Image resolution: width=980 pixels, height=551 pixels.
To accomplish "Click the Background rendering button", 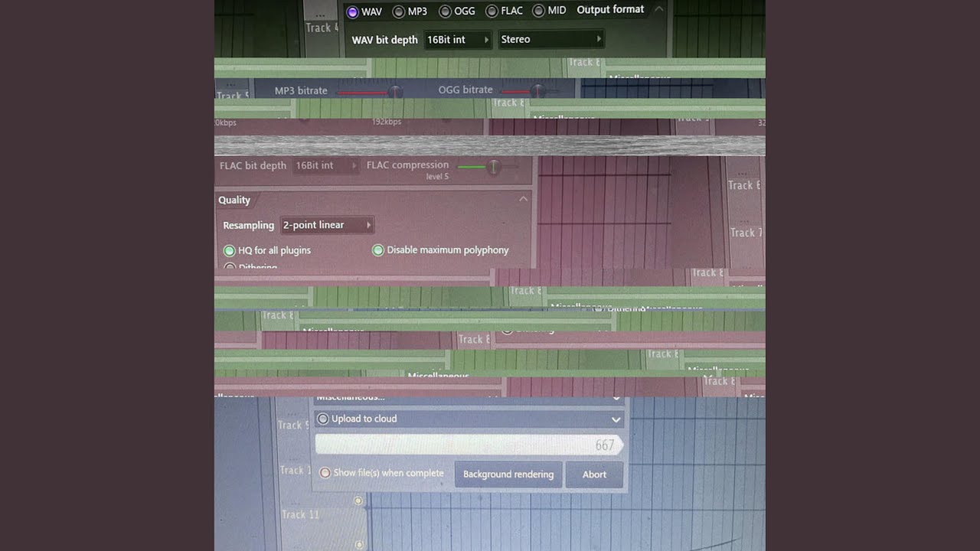I will pyautogui.click(x=508, y=474).
